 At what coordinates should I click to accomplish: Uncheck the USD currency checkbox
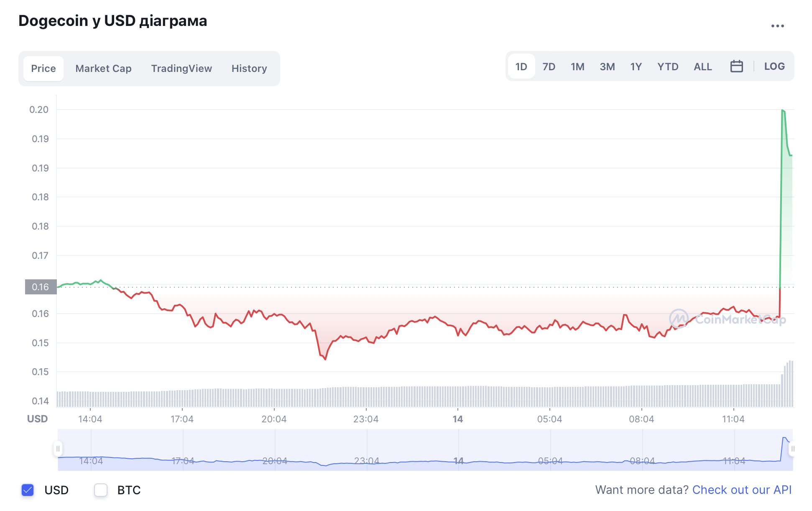point(28,490)
